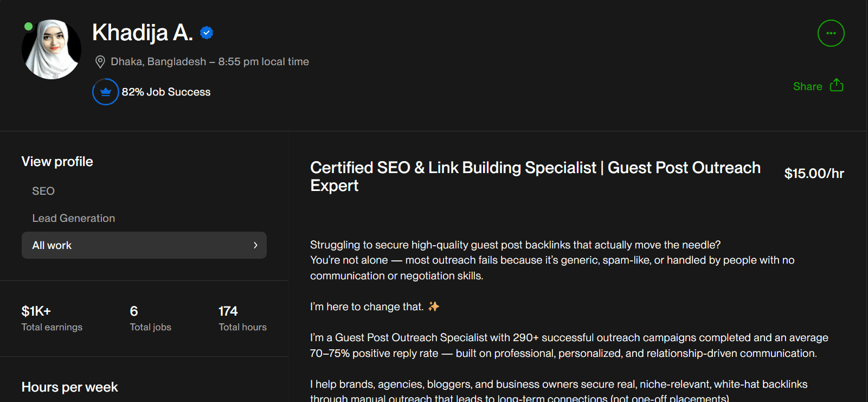Click the top rated crown badge

pyautogui.click(x=105, y=92)
